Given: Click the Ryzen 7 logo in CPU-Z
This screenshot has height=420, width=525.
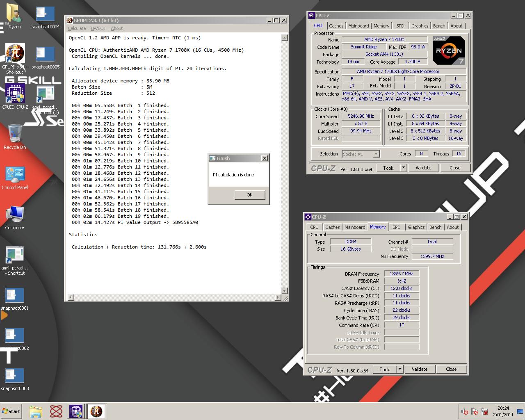Looking at the screenshot, I should (449, 50).
